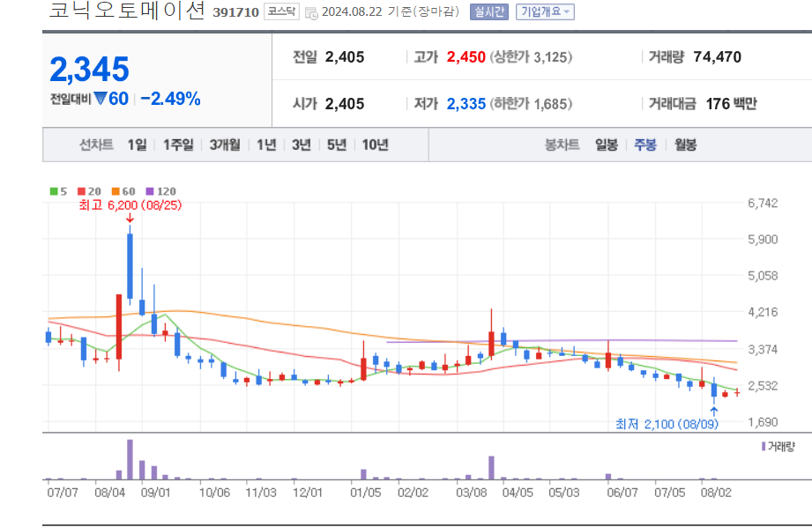Select the orange 60-period moving average legend marker

pyautogui.click(x=115, y=190)
